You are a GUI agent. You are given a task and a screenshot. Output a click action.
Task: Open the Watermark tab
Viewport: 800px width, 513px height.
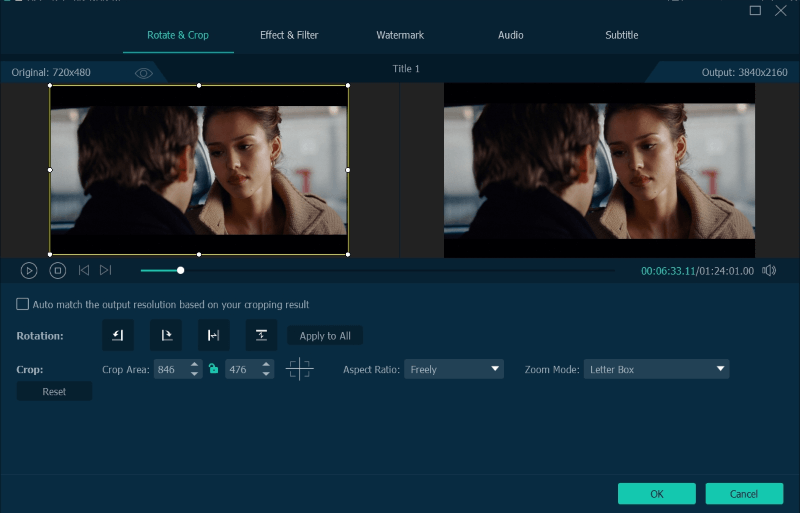pos(400,35)
